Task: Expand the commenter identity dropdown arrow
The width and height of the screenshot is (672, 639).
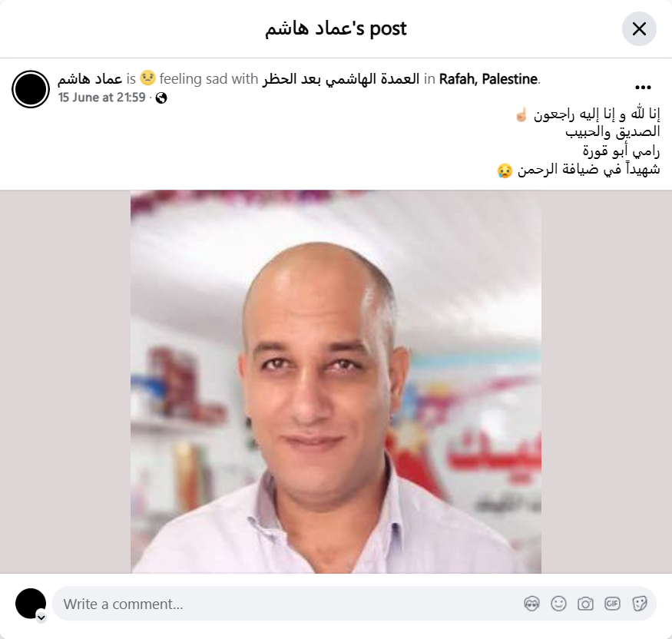Action: 41,617
